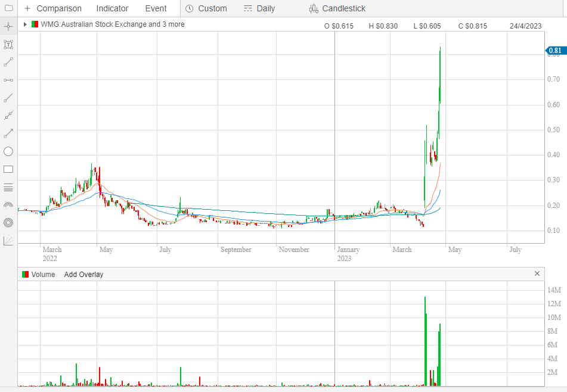Select the ray line tool

click(x=8, y=98)
